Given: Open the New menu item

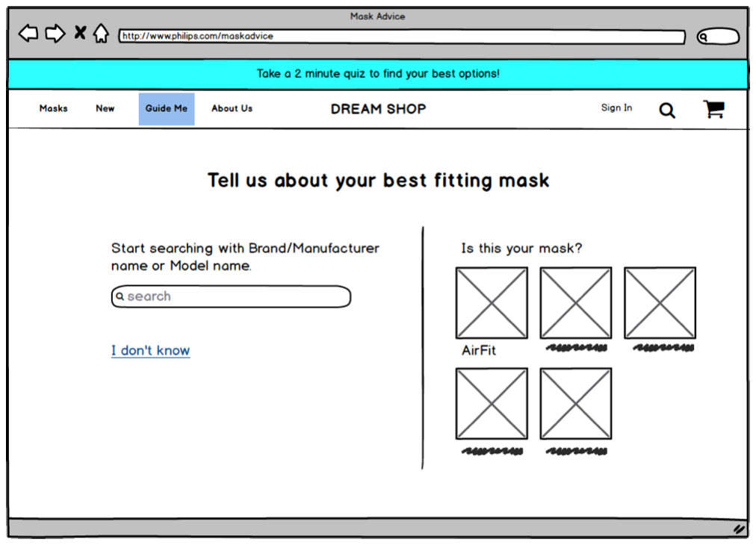Looking at the screenshot, I should click(105, 108).
